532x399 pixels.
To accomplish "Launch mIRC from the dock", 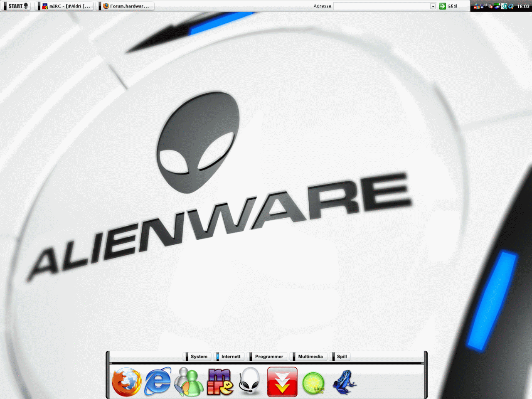I will [x=220, y=382].
